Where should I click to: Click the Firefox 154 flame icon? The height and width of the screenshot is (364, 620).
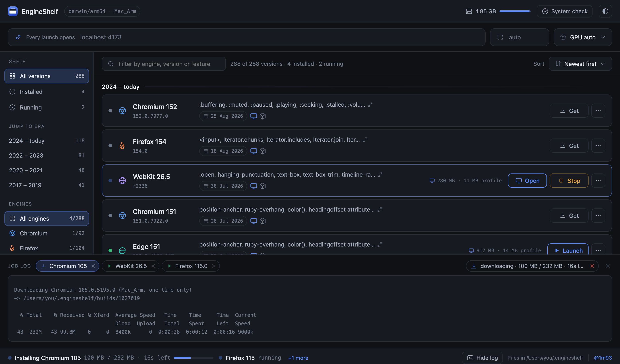122,146
